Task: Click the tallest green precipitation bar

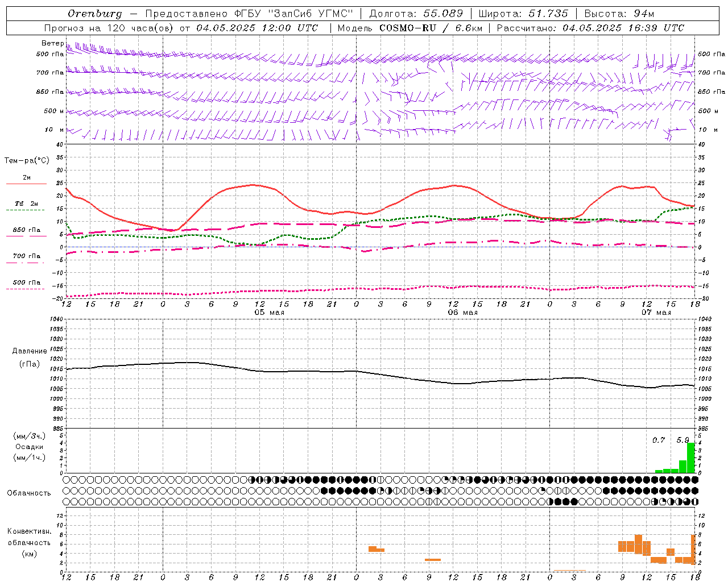Action: click(x=691, y=458)
